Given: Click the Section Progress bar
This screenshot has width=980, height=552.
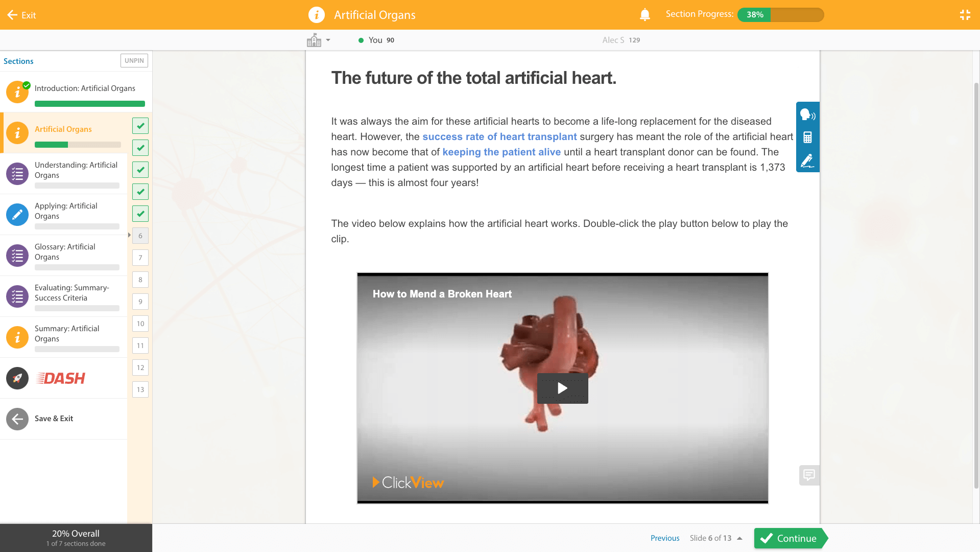Looking at the screenshot, I should 780,15.
